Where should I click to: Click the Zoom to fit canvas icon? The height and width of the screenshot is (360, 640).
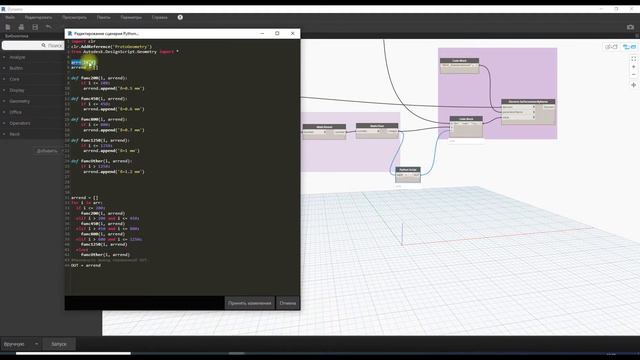633,59
